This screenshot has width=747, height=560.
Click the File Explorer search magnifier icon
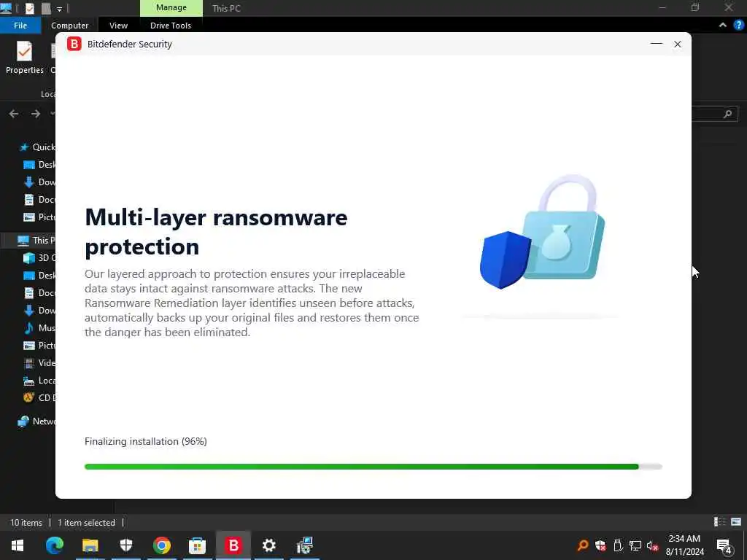coord(727,114)
